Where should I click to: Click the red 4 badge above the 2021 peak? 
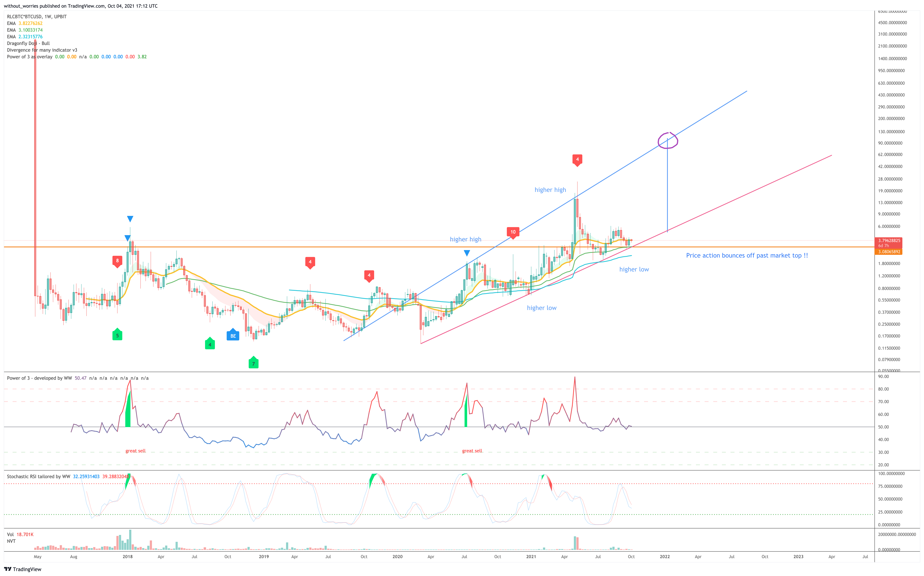click(x=577, y=160)
